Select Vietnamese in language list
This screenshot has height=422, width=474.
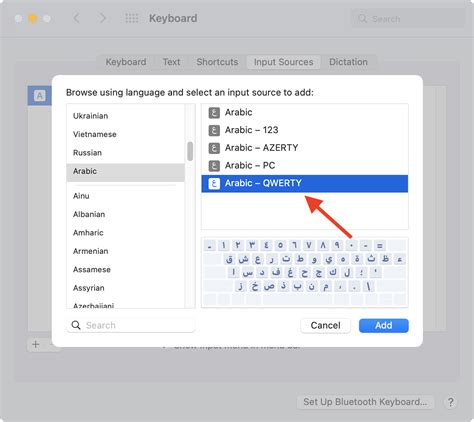[125, 134]
